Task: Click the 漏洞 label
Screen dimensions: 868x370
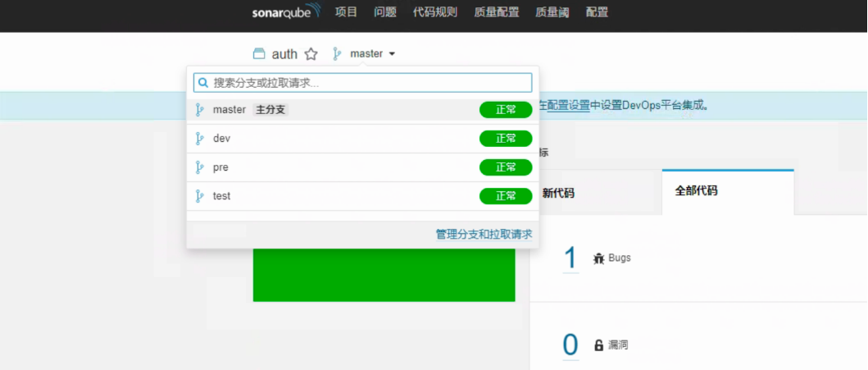Action: click(x=618, y=345)
